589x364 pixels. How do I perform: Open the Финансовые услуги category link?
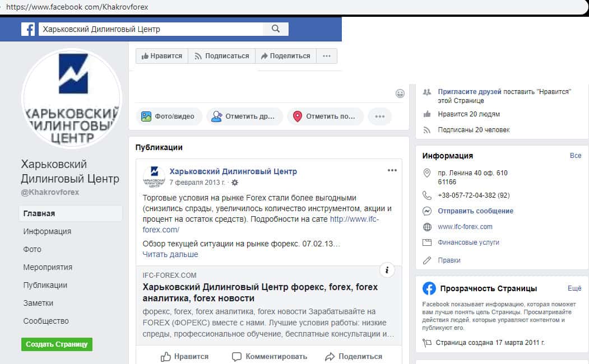tap(469, 243)
